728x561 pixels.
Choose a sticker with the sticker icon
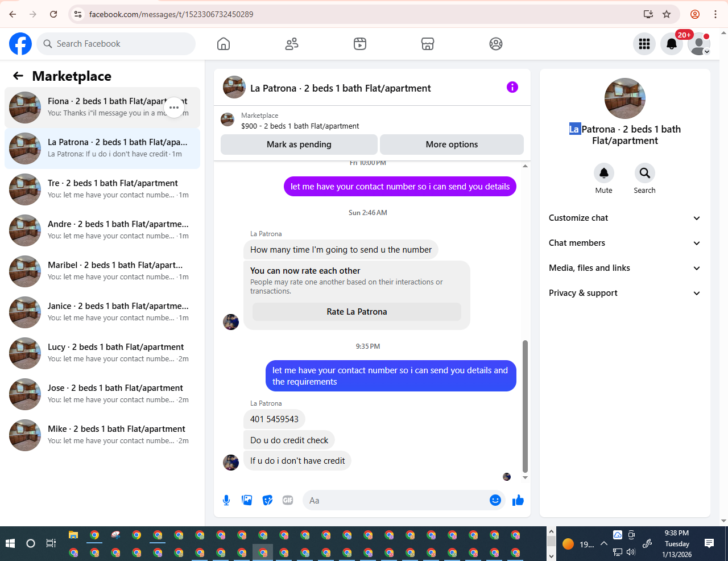coord(267,500)
